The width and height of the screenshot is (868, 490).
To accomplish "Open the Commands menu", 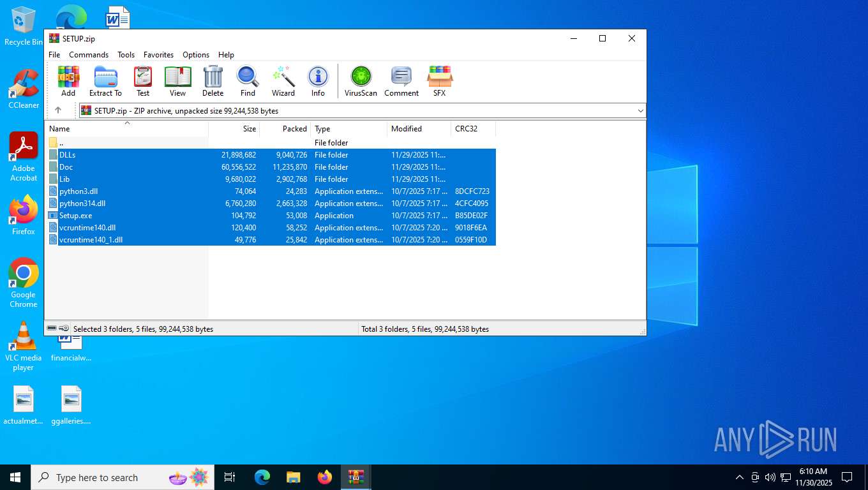I will (89, 55).
